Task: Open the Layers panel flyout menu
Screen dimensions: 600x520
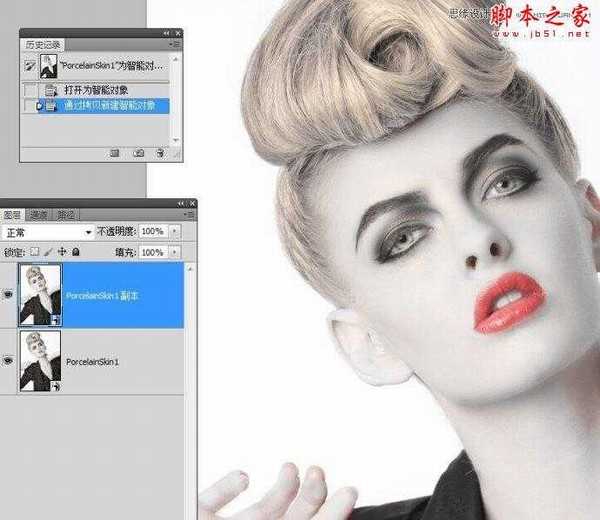Action: [x=189, y=215]
